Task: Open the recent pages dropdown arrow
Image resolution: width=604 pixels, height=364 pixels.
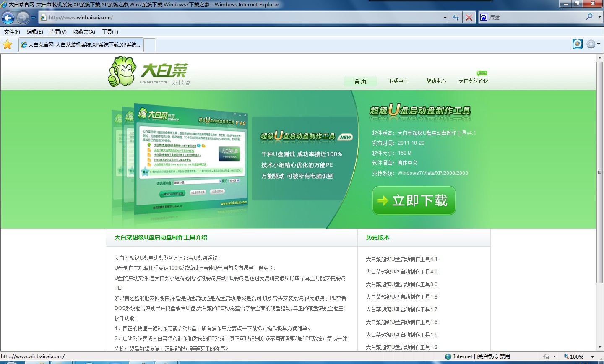Action: (x=34, y=18)
